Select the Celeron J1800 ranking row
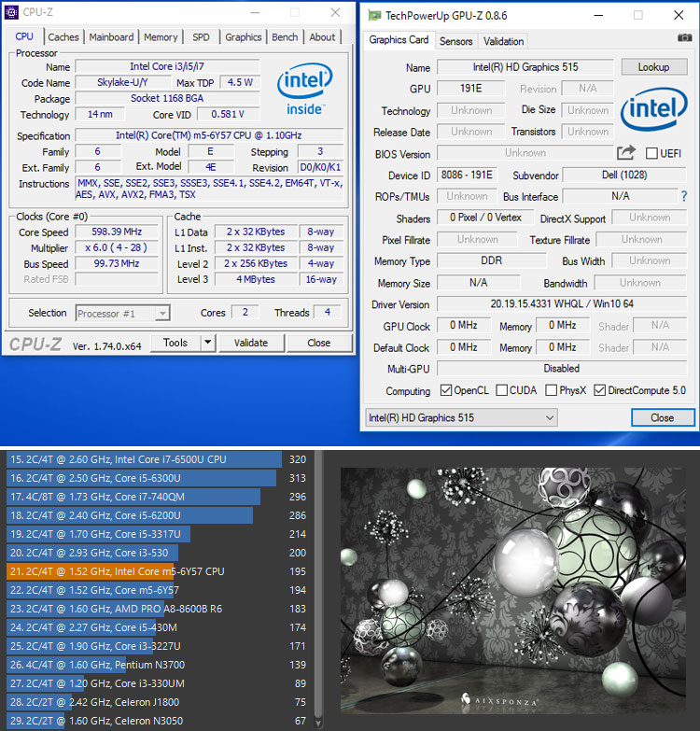Image resolution: width=700 pixels, height=731 pixels. [157, 702]
